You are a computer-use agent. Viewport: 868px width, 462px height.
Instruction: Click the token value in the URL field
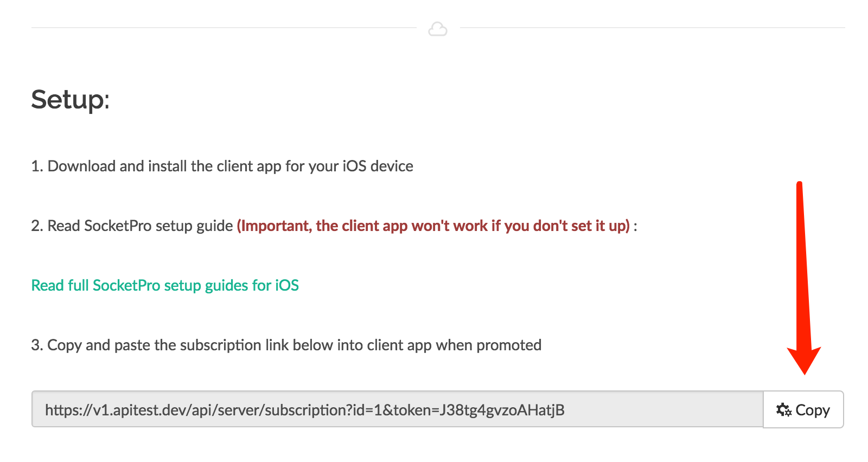(502, 410)
